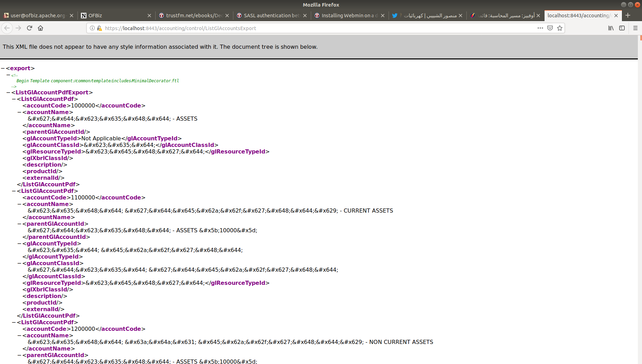Click the Home icon in the toolbar

click(40, 28)
